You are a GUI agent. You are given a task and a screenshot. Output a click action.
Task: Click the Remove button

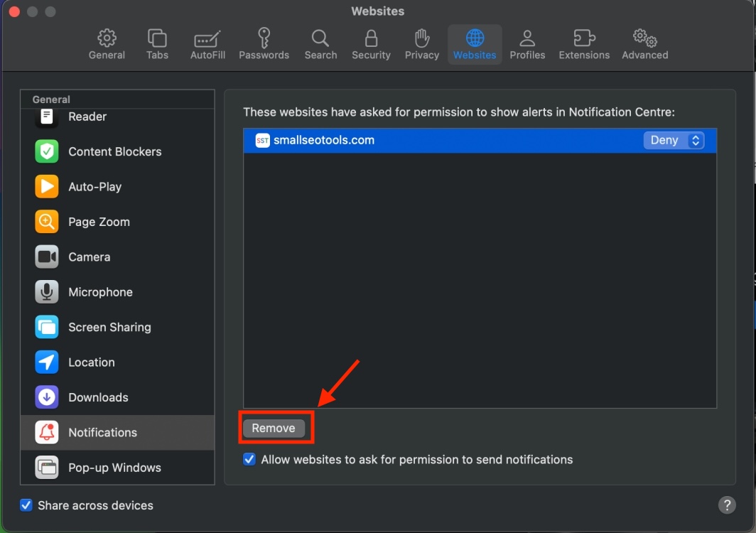[x=276, y=428]
